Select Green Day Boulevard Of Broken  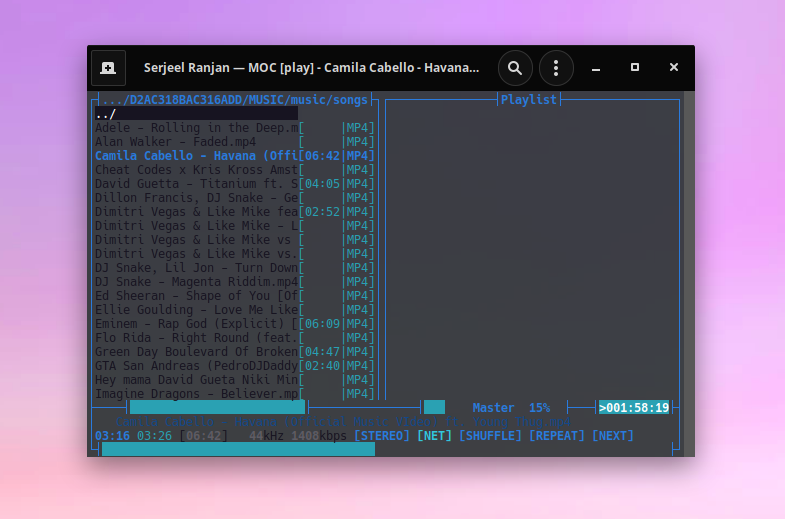(x=234, y=352)
